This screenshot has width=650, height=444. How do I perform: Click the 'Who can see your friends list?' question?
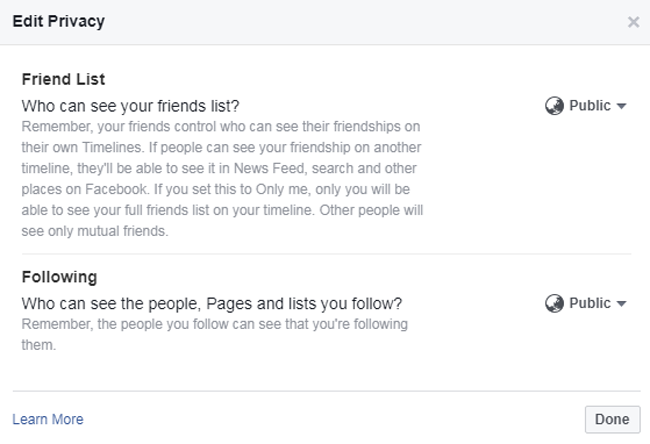click(x=131, y=106)
